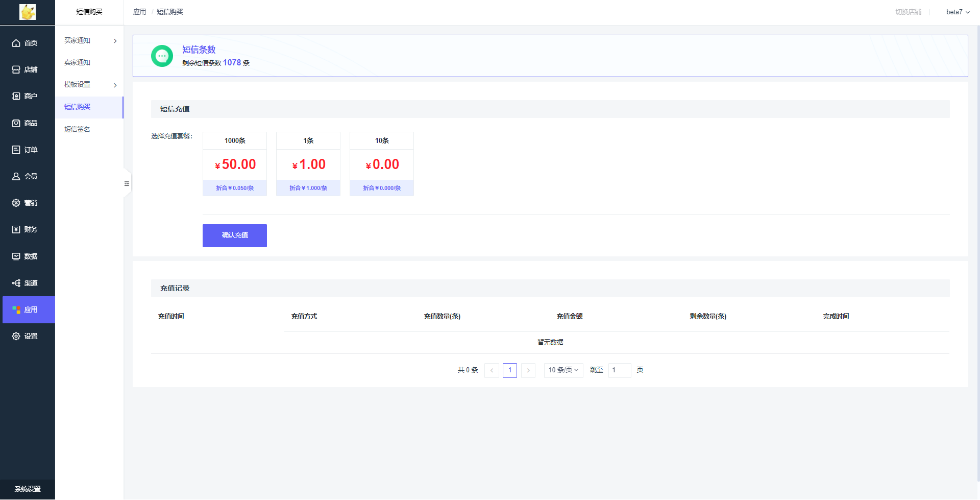Click the 切换店铺 link
The width and height of the screenshot is (980, 500).
(908, 12)
